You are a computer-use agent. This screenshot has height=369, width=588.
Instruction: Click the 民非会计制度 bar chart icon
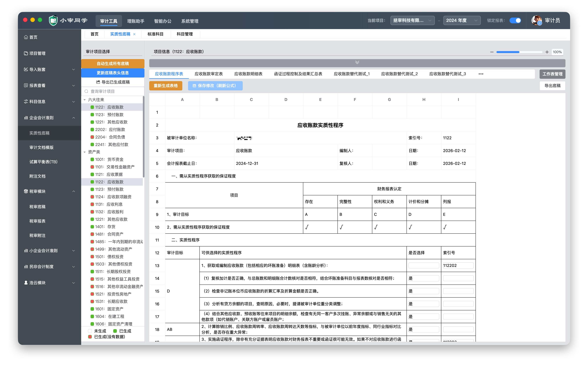click(x=26, y=266)
